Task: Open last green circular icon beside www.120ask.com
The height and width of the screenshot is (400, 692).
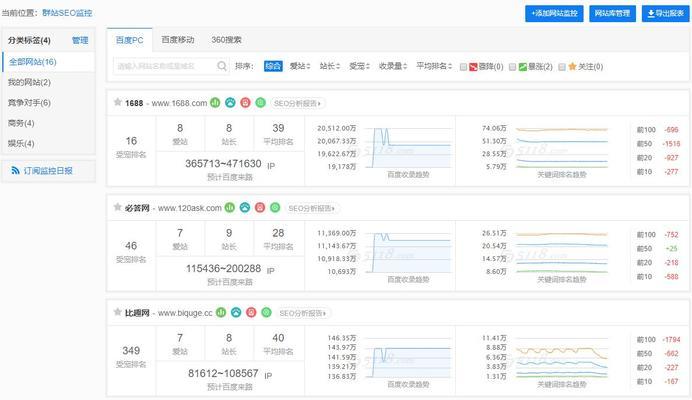Action: (275, 207)
